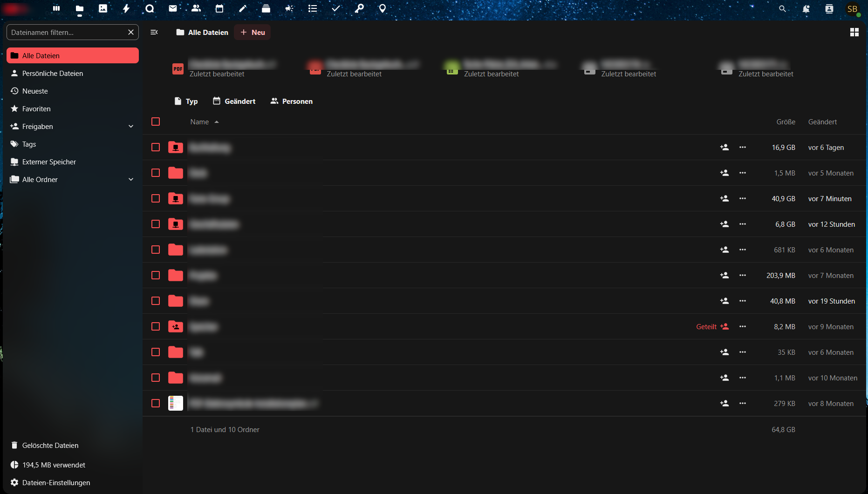The height and width of the screenshot is (494, 868).
Task: Open the Calendar app icon
Action: [219, 8]
